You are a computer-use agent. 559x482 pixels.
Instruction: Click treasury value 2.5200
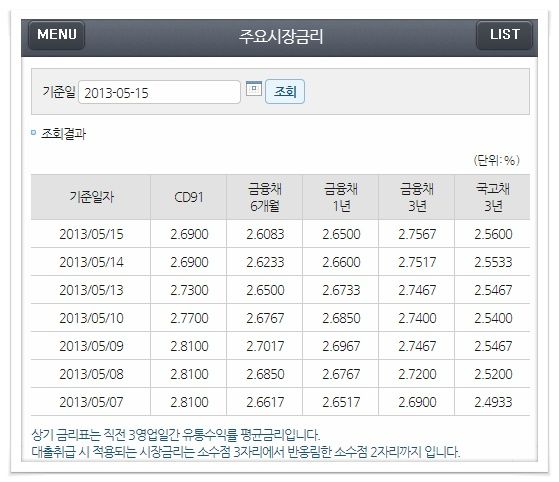click(x=493, y=374)
